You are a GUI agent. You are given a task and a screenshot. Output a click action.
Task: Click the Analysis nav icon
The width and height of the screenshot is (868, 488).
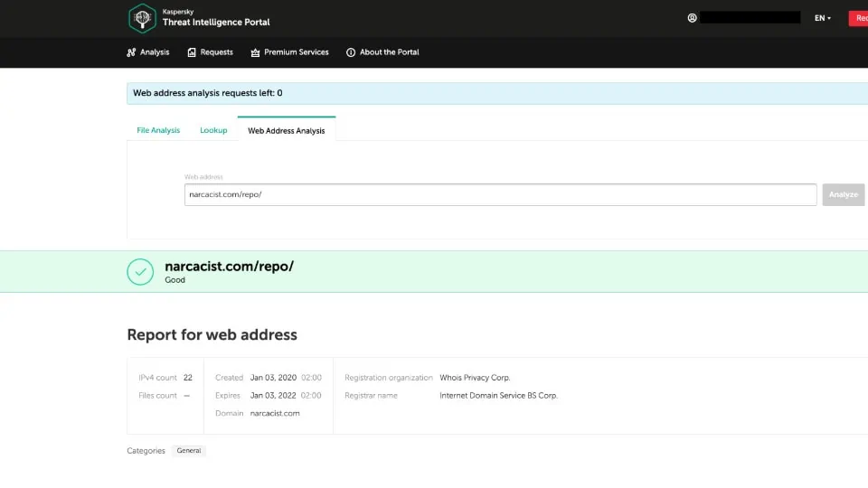tap(131, 52)
